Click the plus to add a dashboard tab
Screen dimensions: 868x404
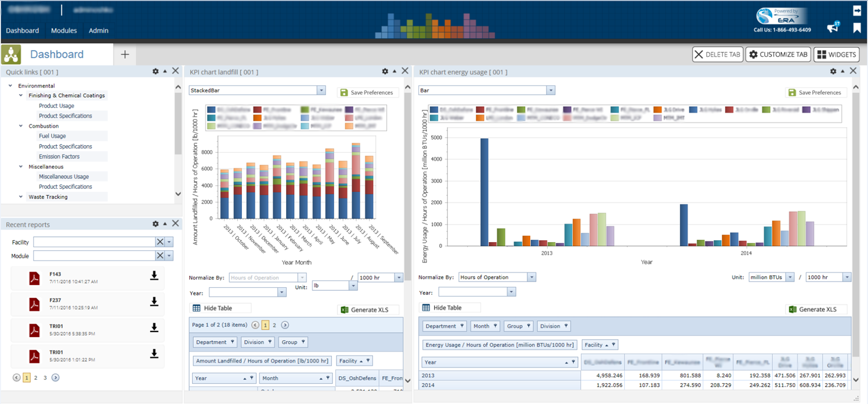[x=124, y=53]
